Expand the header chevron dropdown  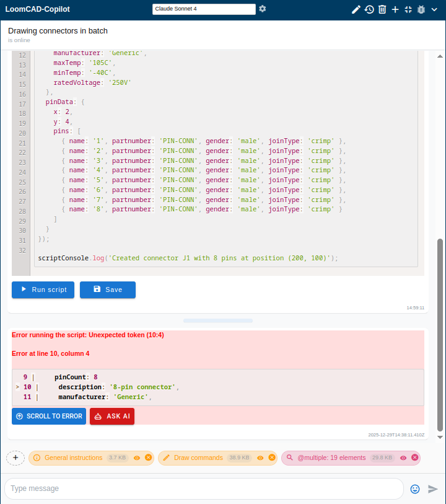435,9
